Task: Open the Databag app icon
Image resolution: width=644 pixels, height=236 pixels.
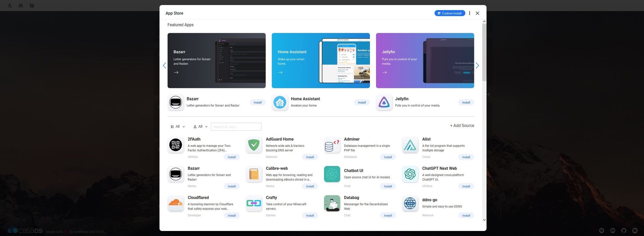Action: (x=332, y=203)
